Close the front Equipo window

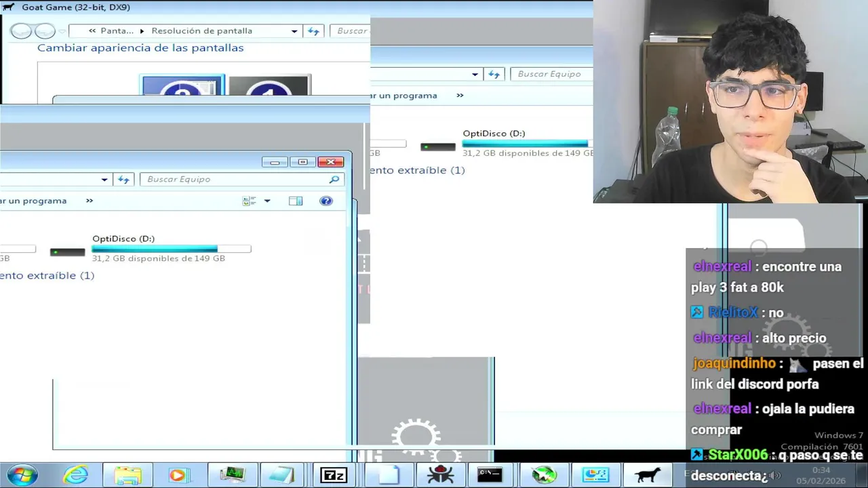pyautogui.click(x=330, y=162)
